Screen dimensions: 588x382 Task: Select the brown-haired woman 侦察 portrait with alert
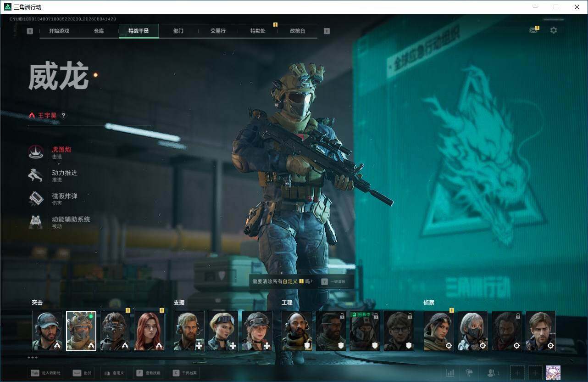pyautogui.click(x=438, y=331)
